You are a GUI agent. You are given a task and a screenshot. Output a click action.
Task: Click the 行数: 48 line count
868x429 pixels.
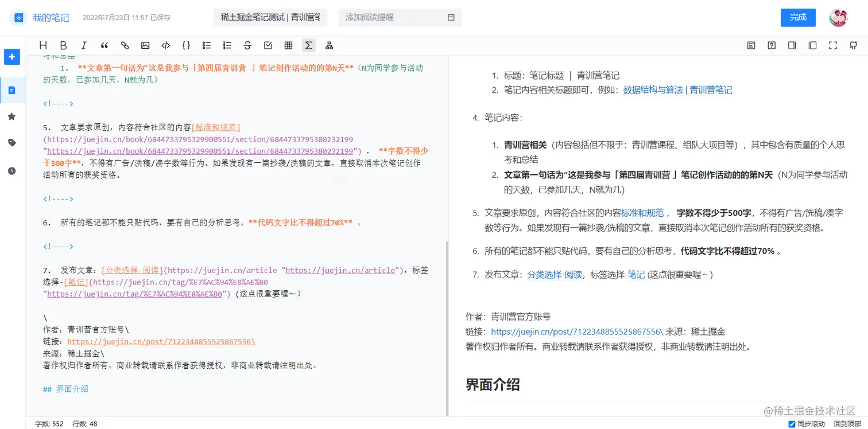click(x=85, y=424)
